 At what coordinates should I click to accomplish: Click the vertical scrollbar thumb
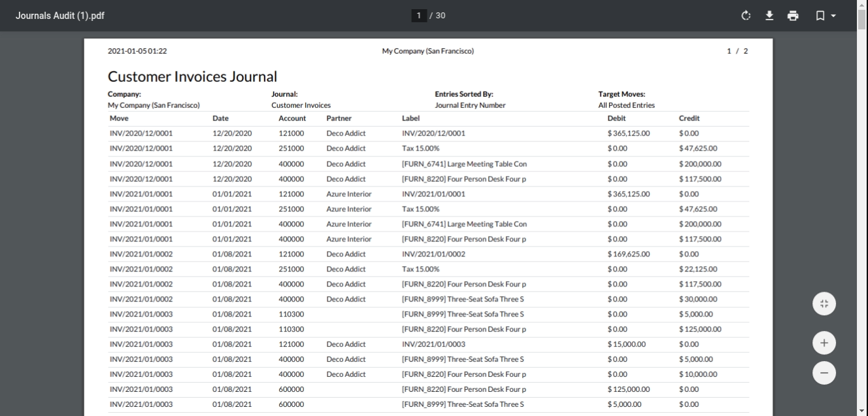[x=863, y=21]
